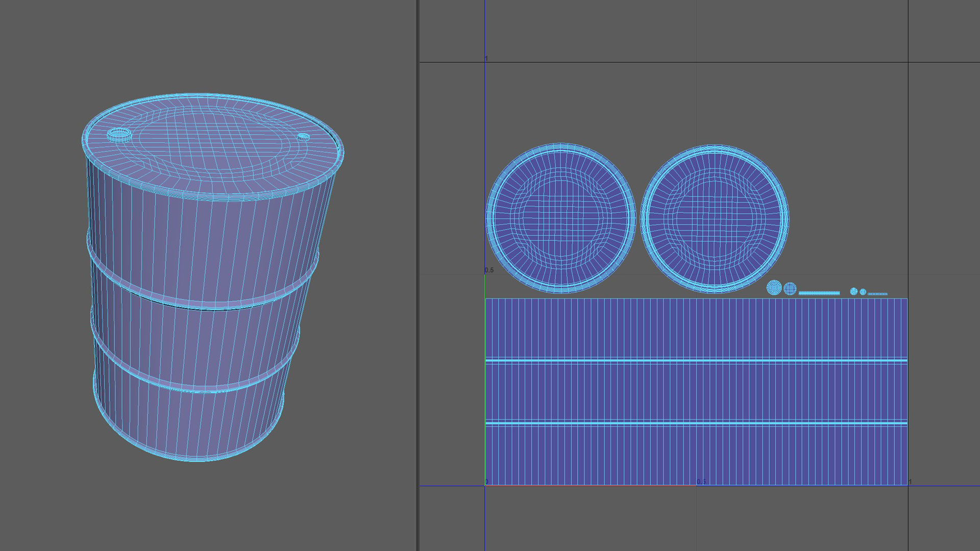Select the upper horizontal ridge band in UV body
Viewport: 980px width, 551px height.
pyautogui.click(x=696, y=361)
